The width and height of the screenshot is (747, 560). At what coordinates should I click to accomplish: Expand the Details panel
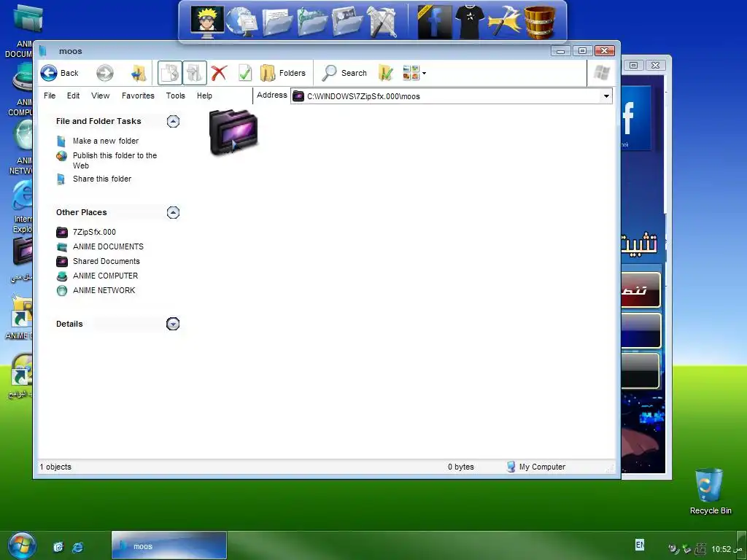click(173, 324)
